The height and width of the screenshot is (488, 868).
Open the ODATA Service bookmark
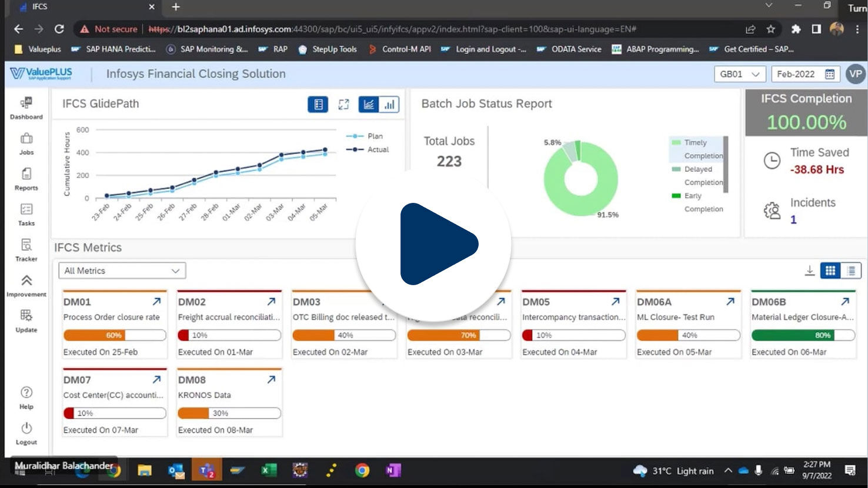(569, 49)
